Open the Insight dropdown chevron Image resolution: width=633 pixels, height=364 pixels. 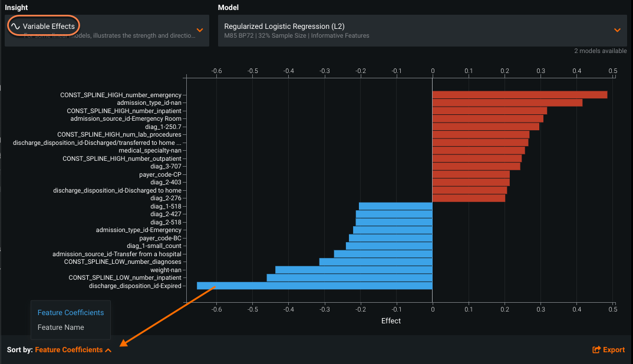point(200,30)
